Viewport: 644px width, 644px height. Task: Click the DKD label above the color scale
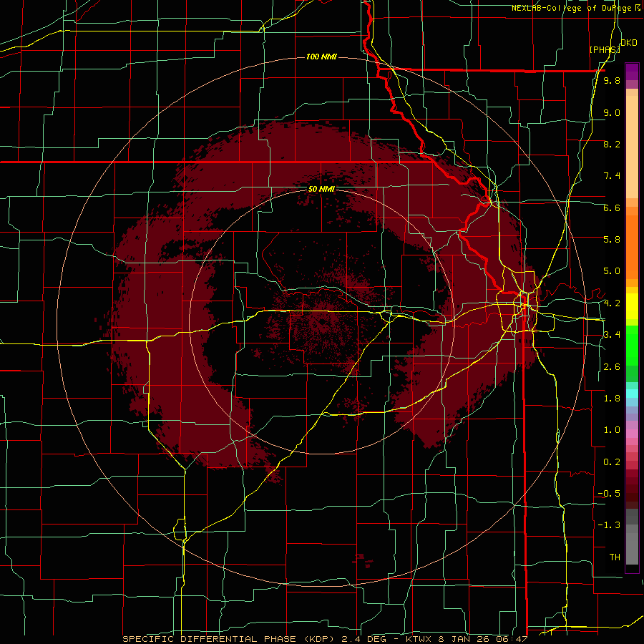coord(628,43)
